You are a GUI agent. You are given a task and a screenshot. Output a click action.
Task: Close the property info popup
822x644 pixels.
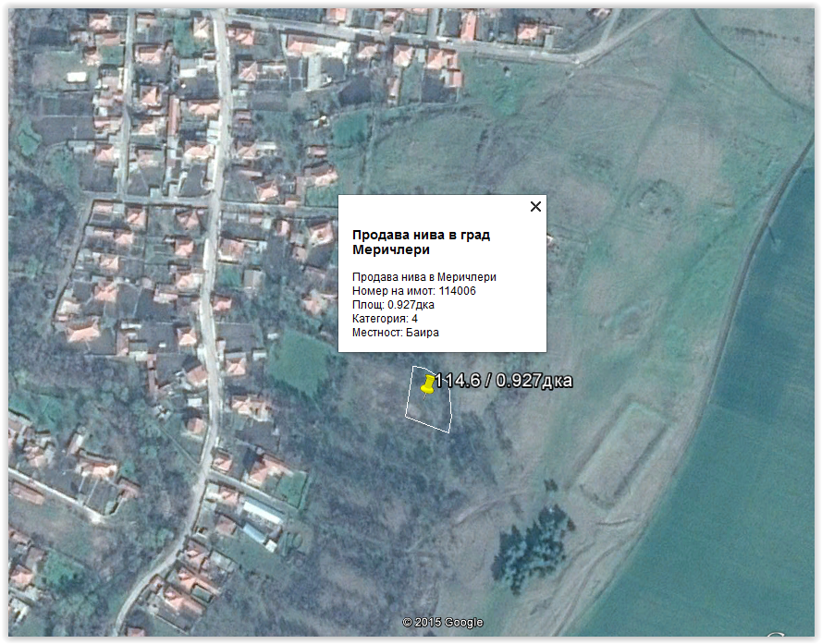535,207
